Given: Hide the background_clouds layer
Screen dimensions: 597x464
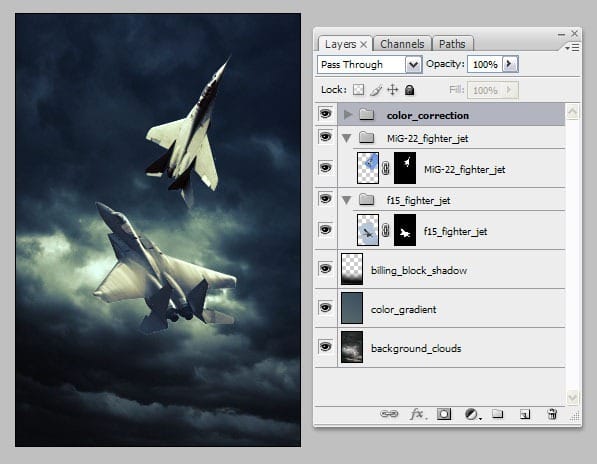Looking at the screenshot, I should pos(325,347).
